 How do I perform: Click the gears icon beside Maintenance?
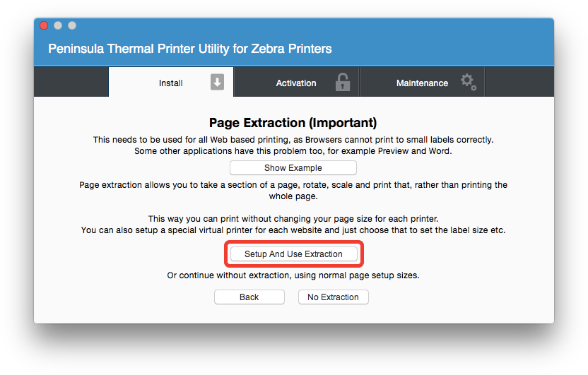coord(468,82)
